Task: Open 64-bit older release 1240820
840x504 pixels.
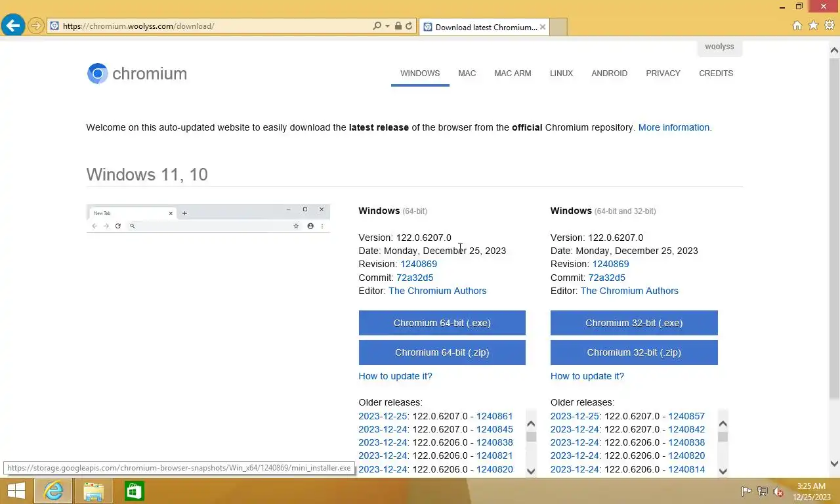Action: pyautogui.click(x=495, y=469)
